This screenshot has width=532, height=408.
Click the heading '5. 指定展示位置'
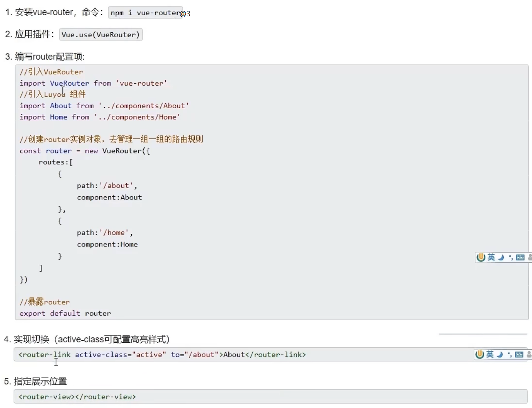click(36, 381)
